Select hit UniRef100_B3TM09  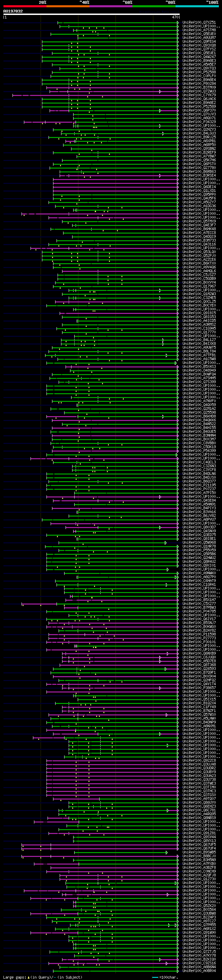click(199, 88)
